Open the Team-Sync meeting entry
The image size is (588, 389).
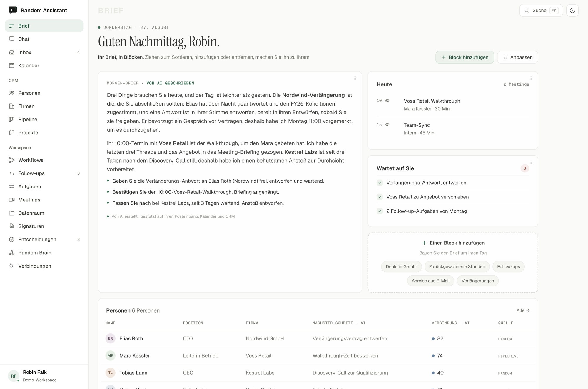[453, 129]
